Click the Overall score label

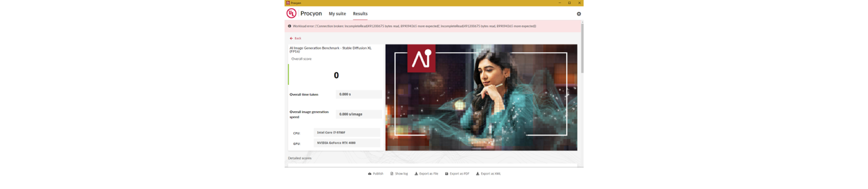click(x=301, y=59)
